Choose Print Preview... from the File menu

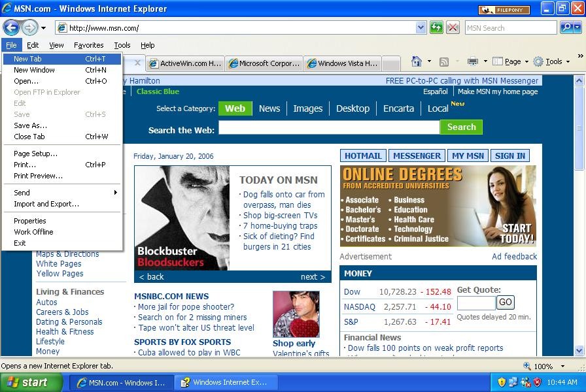click(x=62, y=176)
